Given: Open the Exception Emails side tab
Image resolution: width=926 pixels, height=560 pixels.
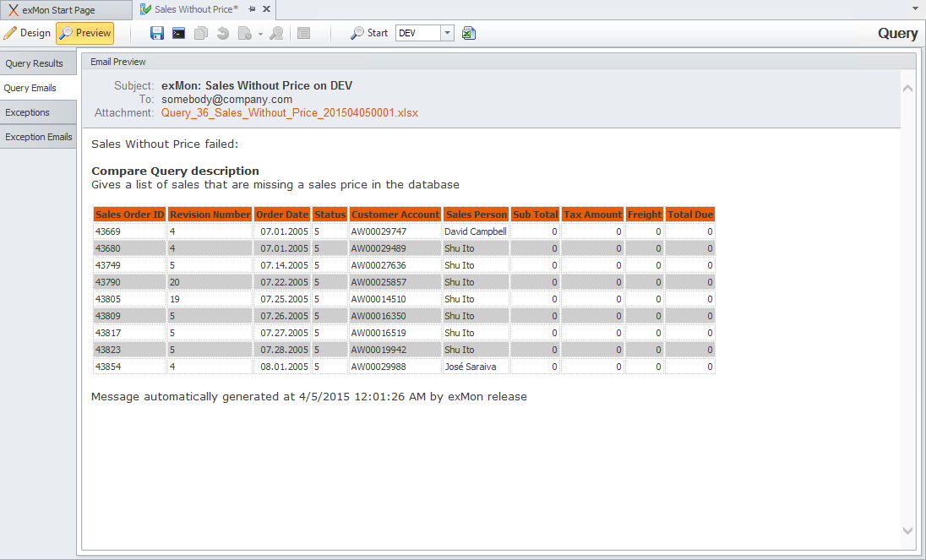Looking at the screenshot, I should 38,137.
